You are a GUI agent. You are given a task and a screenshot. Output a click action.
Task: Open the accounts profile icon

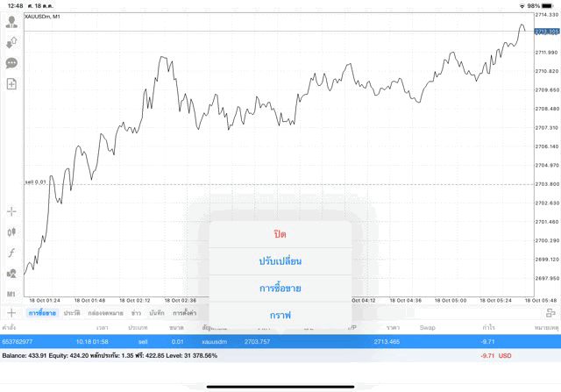(x=12, y=22)
